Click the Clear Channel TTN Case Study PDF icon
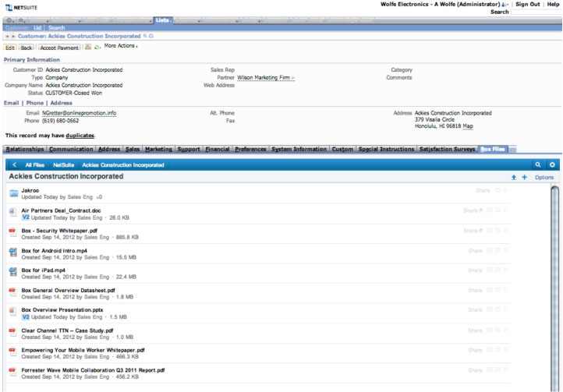563x392 pixels. click(x=13, y=333)
